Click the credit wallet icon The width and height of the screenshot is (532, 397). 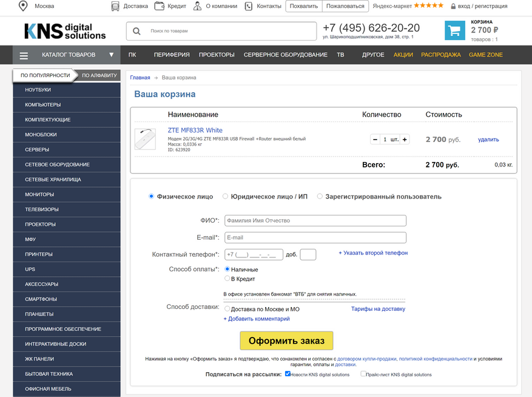(x=160, y=6)
